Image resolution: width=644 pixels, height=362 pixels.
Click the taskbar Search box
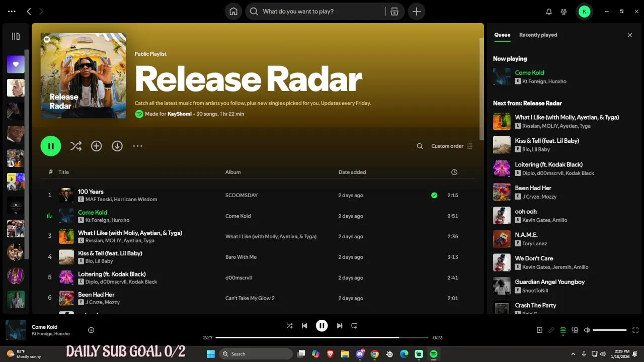coord(256,354)
